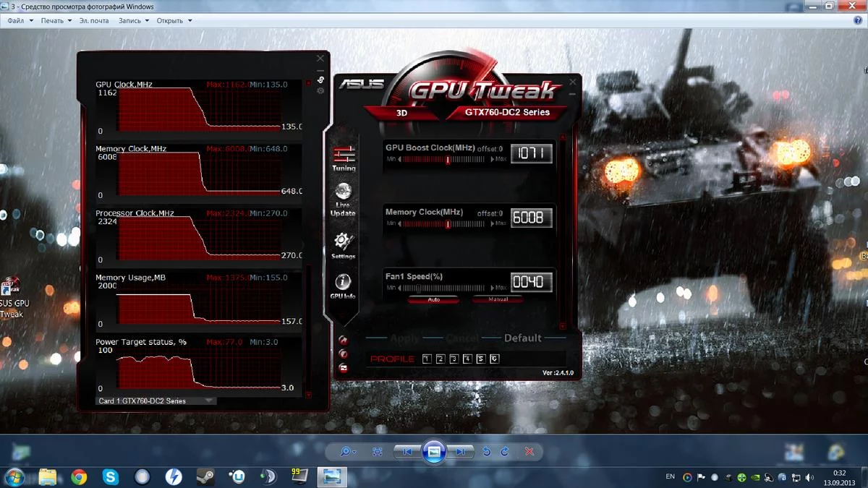Screen dimensions: 868x488
Task: Switch fan speed to Manual mode
Action: click(x=498, y=299)
